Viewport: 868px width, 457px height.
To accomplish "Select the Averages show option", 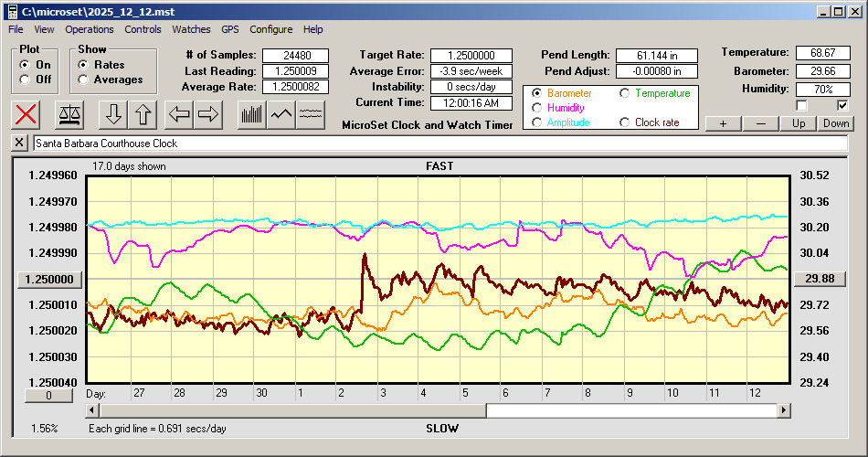I will point(84,80).
